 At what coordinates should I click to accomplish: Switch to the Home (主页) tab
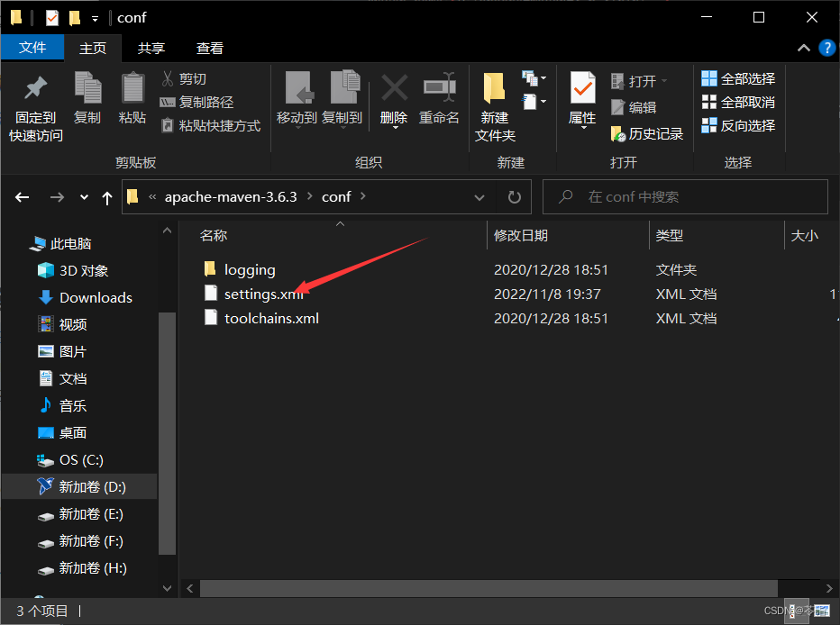(x=93, y=48)
